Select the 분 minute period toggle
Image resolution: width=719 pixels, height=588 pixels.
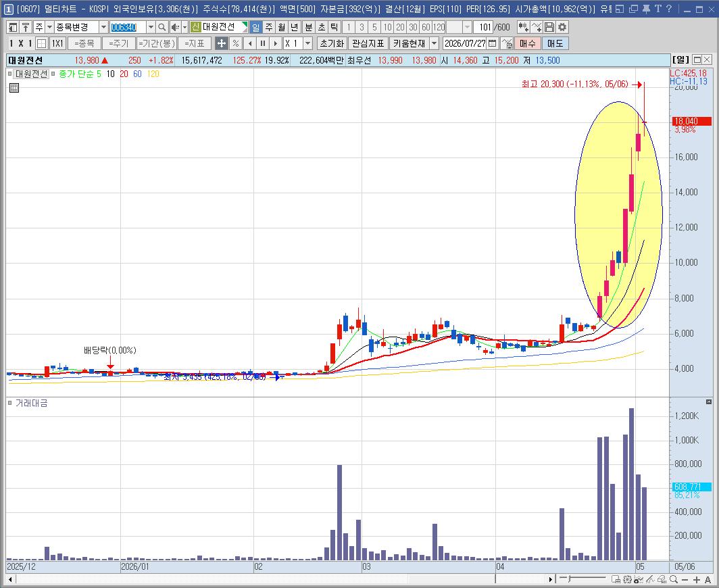(x=309, y=28)
